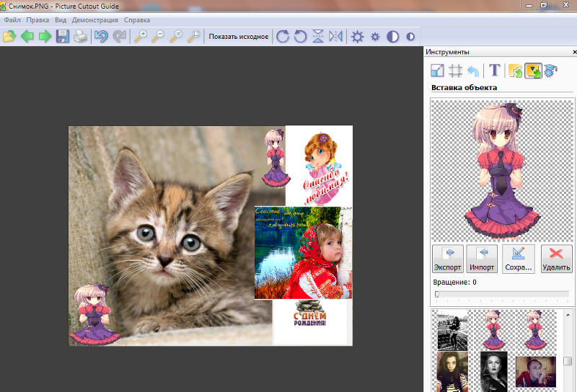This screenshot has width=577, height=392.
Task: Open file with the folder icon
Action: (x=9, y=37)
